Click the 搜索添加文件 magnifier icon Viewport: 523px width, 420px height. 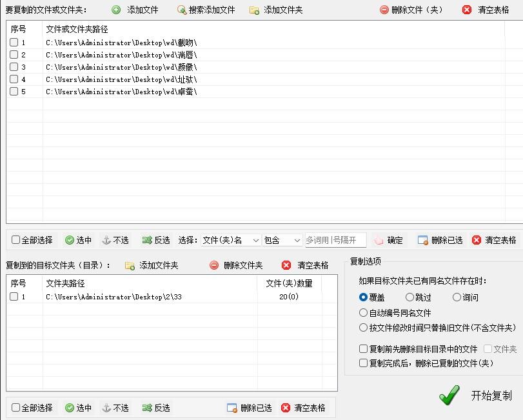pos(182,10)
